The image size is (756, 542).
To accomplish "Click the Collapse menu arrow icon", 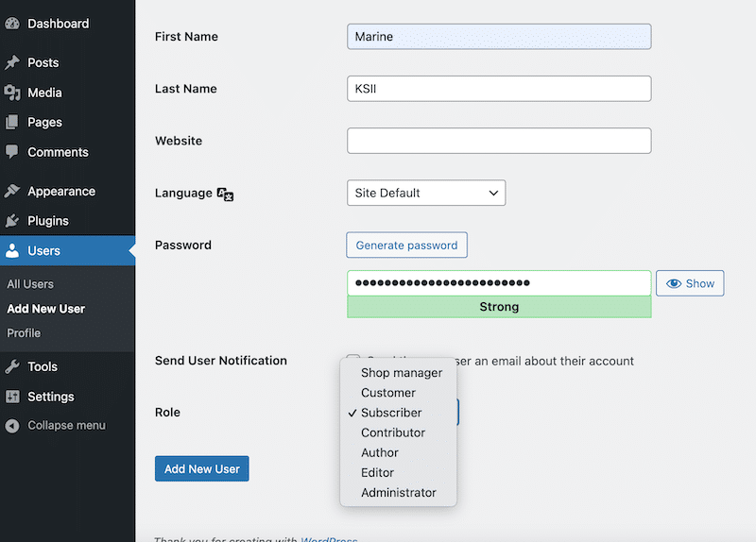I will 12,426.
